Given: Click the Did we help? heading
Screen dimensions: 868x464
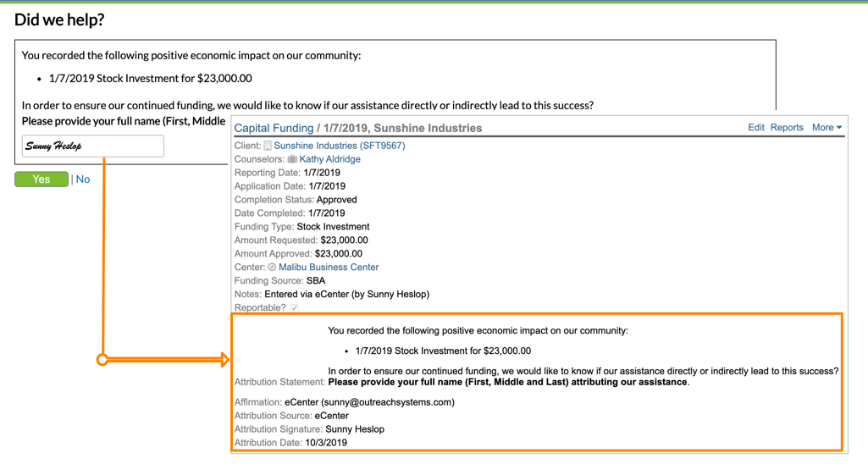Looking at the screenshot, I should point(59,19).
